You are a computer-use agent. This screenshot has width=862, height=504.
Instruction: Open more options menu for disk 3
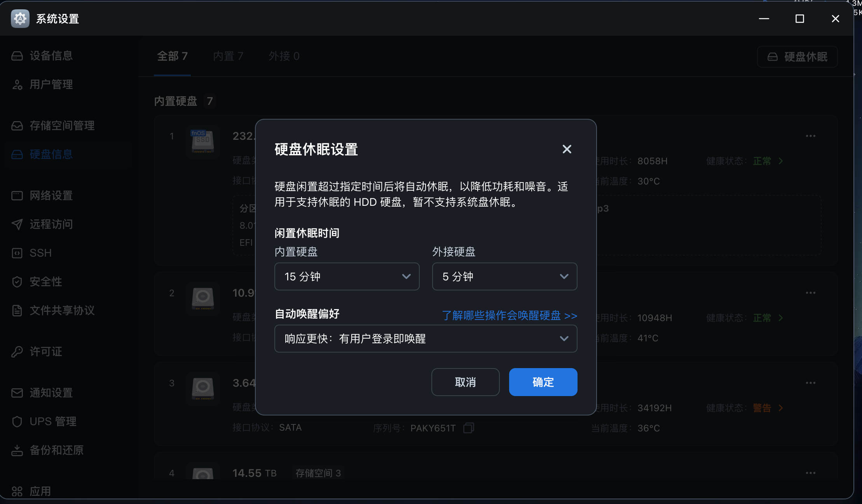click(811, 383)
